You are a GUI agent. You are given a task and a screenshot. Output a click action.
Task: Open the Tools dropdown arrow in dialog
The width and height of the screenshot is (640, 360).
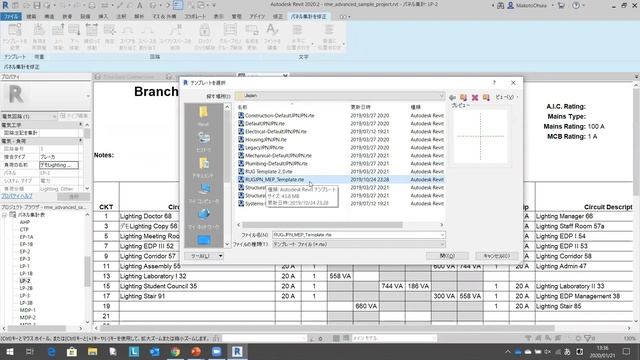click(x=220, y=256)
